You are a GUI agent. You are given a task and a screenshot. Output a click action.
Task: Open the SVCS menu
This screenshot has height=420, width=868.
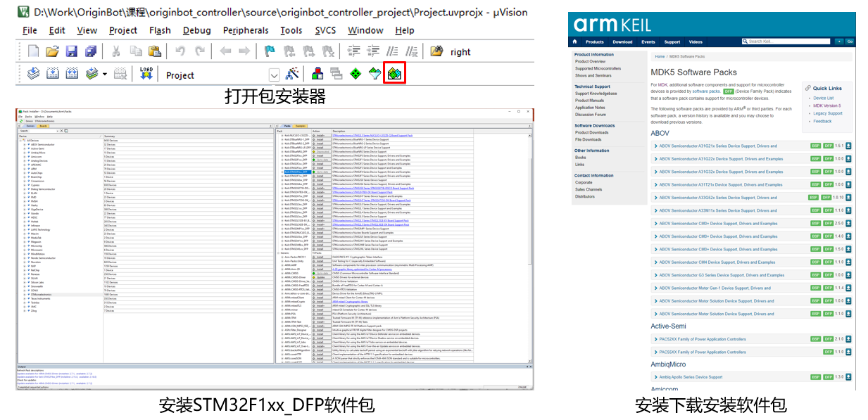(325, 30)
